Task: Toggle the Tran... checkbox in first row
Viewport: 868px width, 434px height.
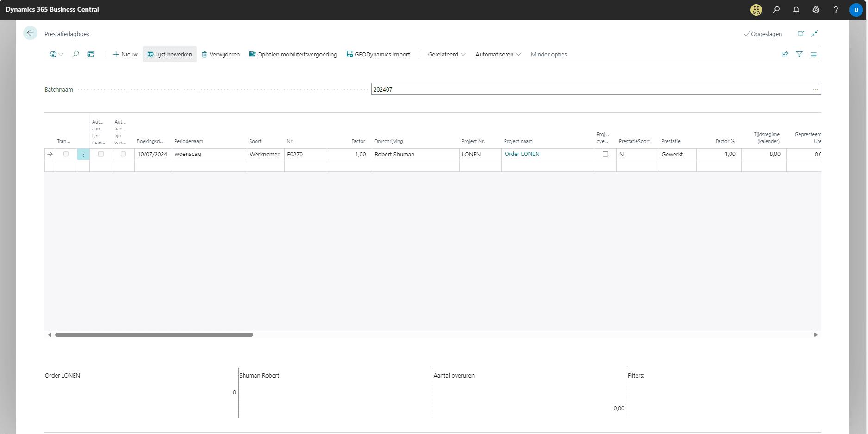Action: [66, 154]
